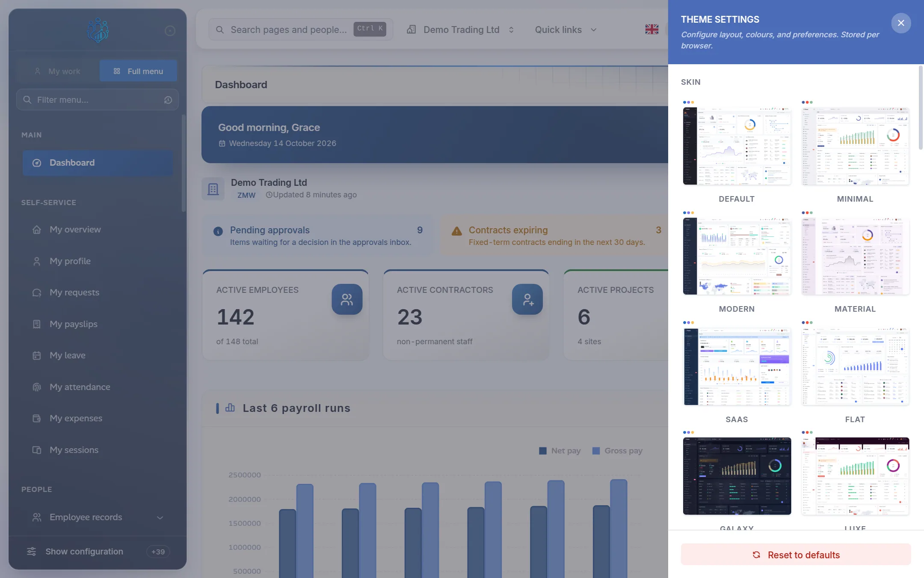Screen dimensions: 924x578
Task: Choose the Material skin
Action: coord(855,256)
